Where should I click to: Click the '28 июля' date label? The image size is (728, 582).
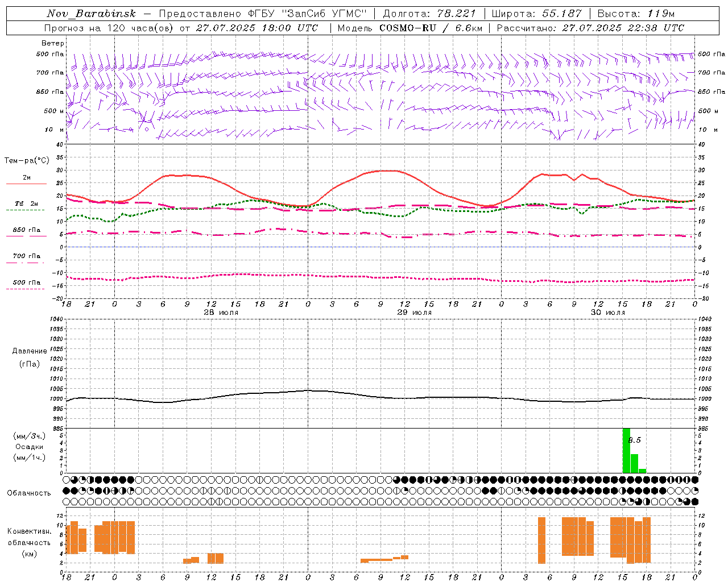(x=221, y=313)
